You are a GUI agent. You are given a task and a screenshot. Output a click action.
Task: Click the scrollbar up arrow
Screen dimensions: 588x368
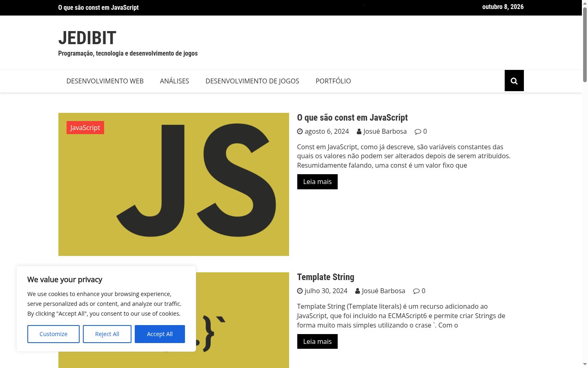(x=585, y=3)
